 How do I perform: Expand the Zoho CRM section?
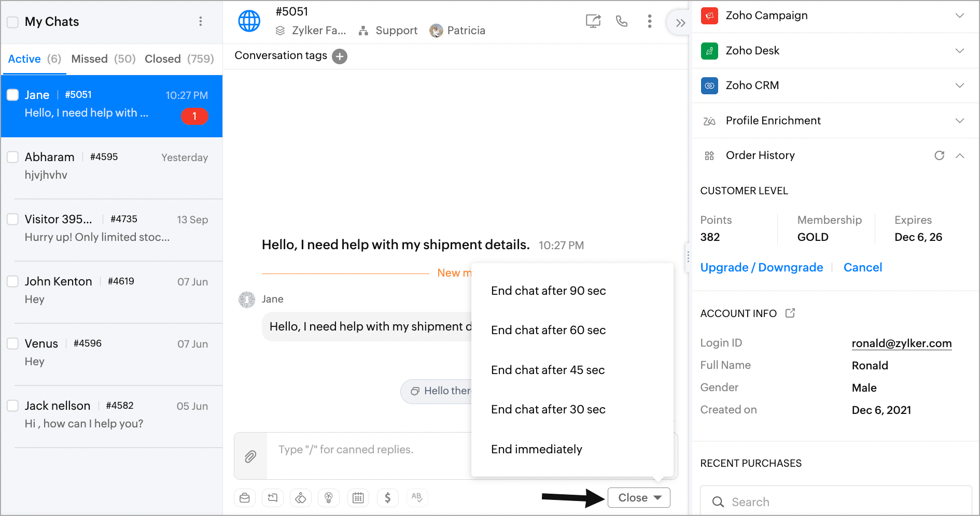point(960,85)
